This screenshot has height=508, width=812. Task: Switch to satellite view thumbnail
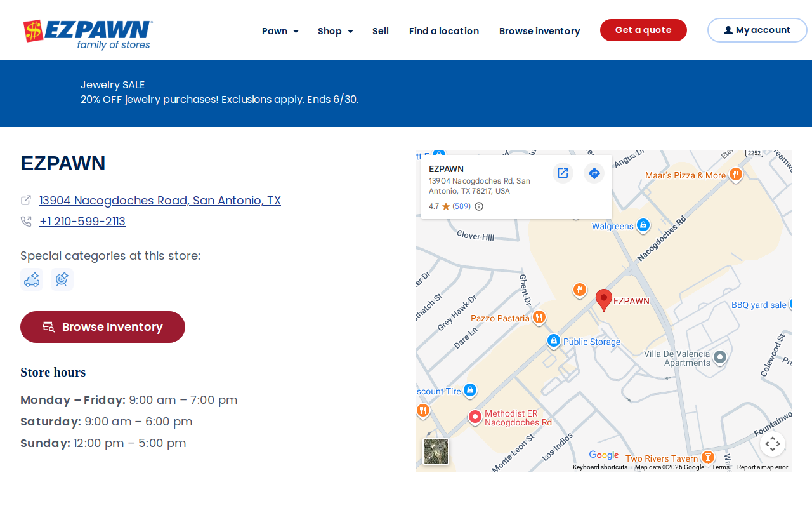click(x=436, y=451)
